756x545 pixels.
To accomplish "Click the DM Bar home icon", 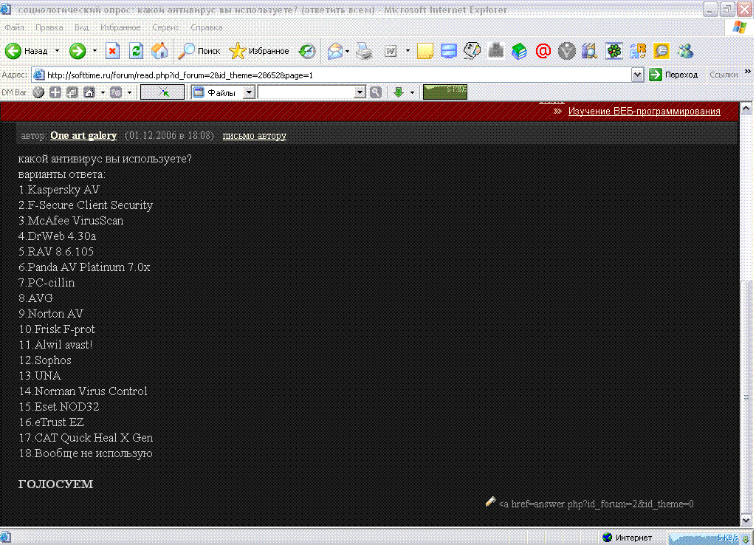I will 89,92.
